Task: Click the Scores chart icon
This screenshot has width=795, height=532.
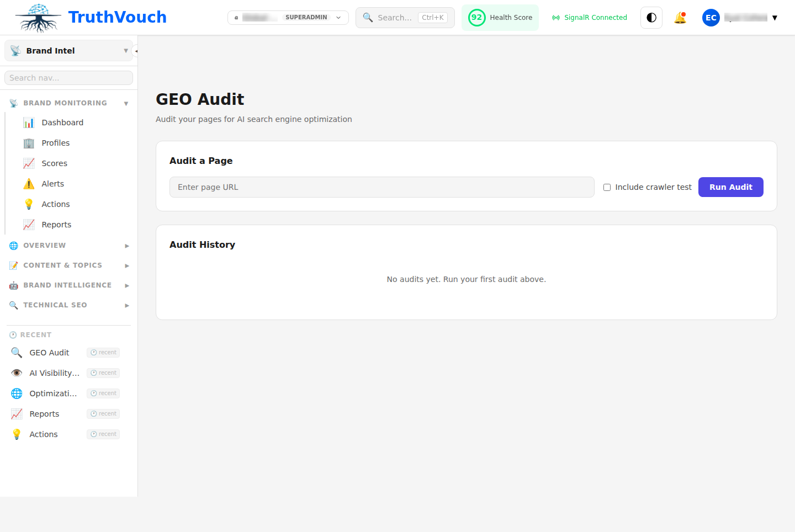Action: pyautogui.click(x=29, y=163)
